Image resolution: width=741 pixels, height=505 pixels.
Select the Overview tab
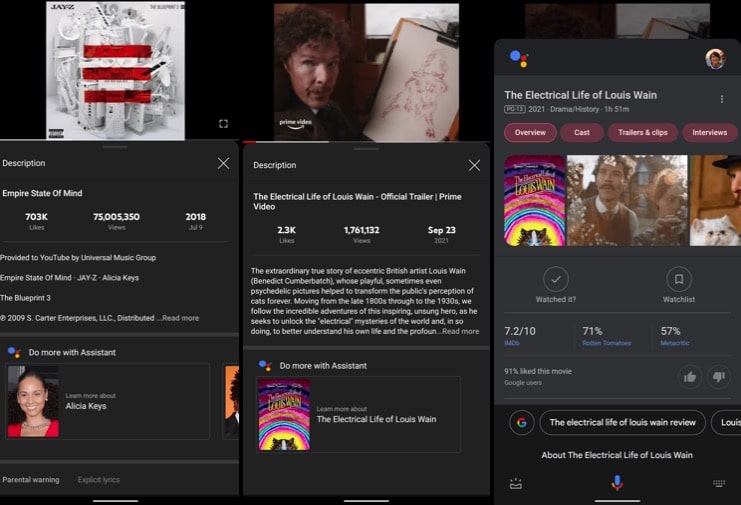pos(530,133)
